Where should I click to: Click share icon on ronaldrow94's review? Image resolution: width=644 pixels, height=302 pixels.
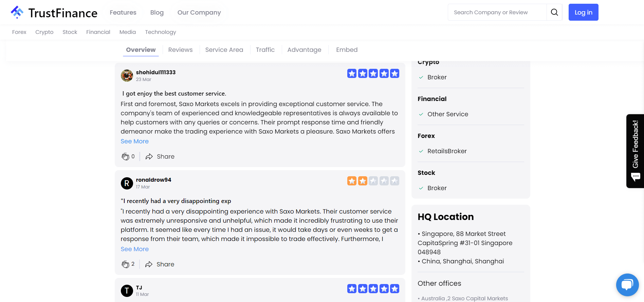149,264
